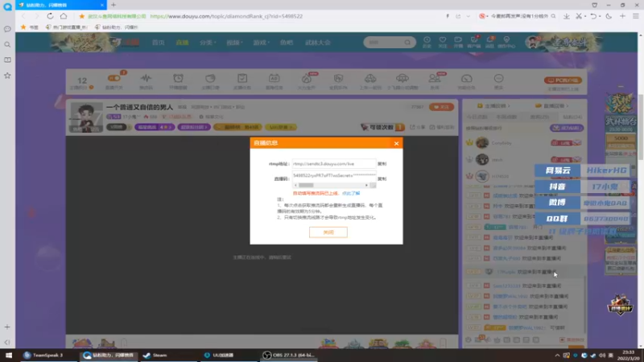Expand the 游戏 dropdown in nav bar
644x362 pixels.
pos(261,43)
